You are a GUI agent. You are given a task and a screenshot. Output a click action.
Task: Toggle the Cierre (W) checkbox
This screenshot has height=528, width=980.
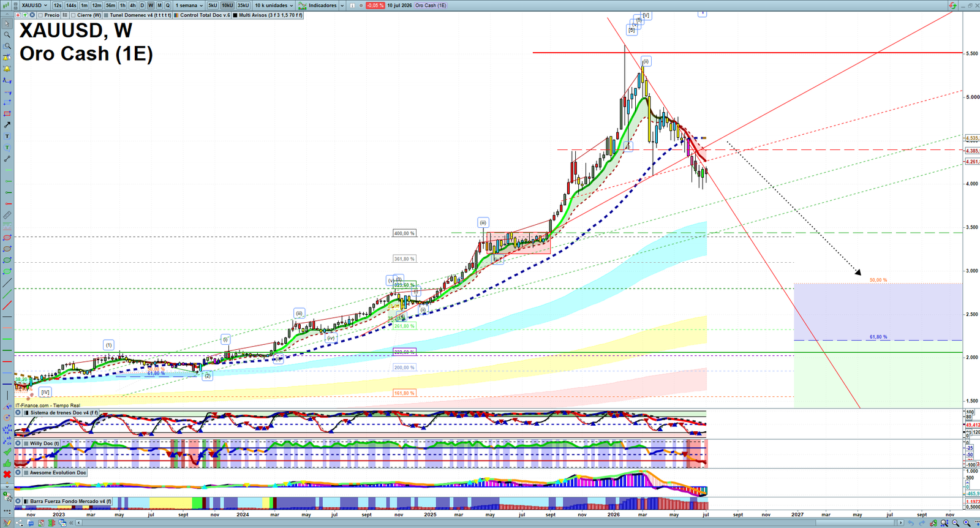pyautogui.click(x=73, y=15)
